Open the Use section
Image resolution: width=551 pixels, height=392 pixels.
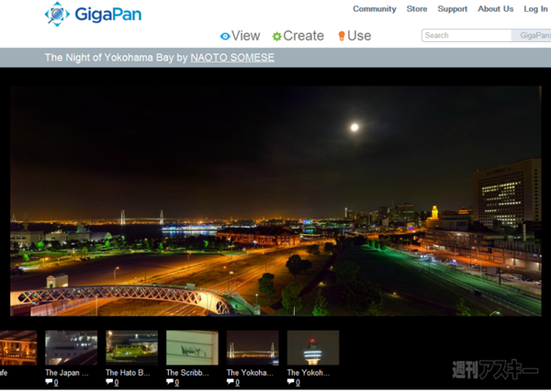tap(359, 36)
